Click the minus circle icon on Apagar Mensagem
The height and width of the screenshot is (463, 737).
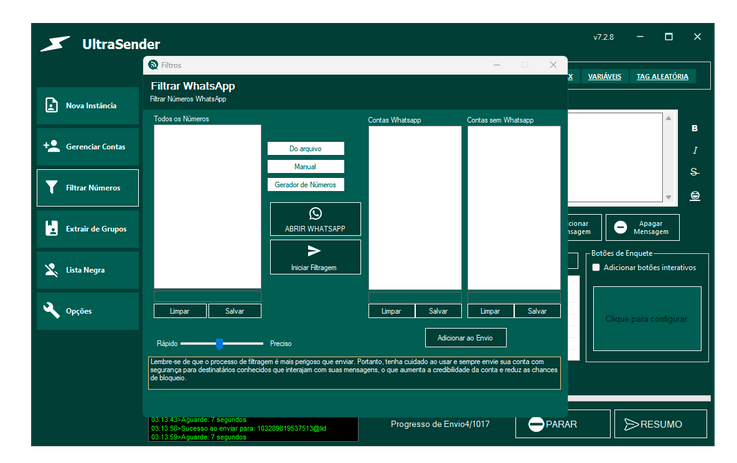[620, 228]
